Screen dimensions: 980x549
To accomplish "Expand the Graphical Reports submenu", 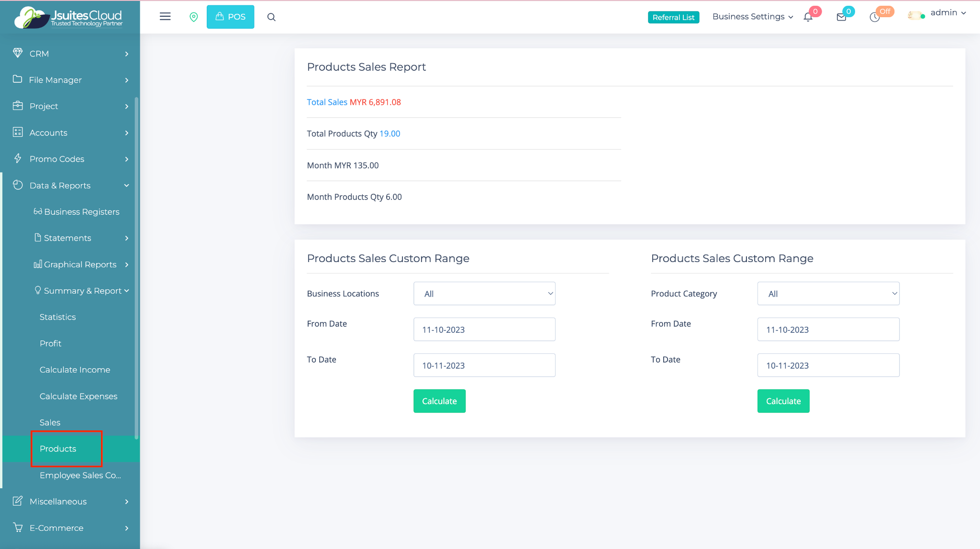I will 80,264.
